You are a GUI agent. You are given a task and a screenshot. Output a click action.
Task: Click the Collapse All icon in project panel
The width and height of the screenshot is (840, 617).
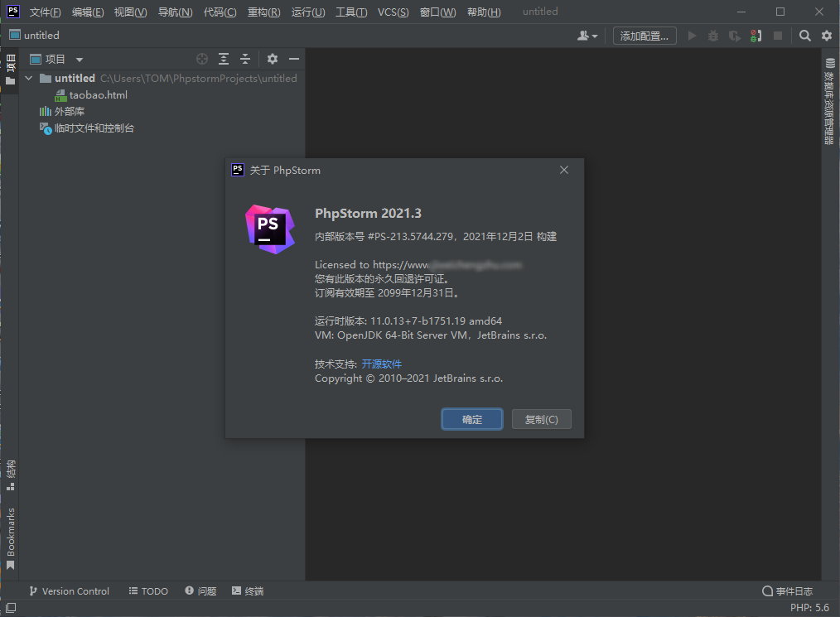tap(245, 59)
